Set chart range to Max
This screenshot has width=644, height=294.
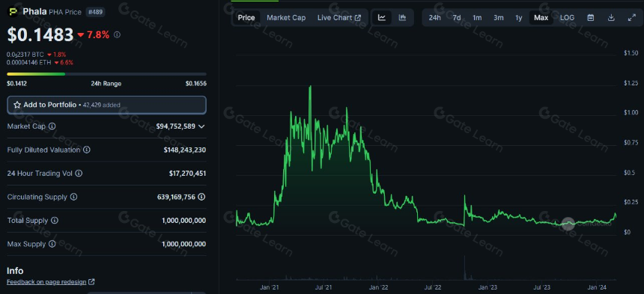coord(541,18)
